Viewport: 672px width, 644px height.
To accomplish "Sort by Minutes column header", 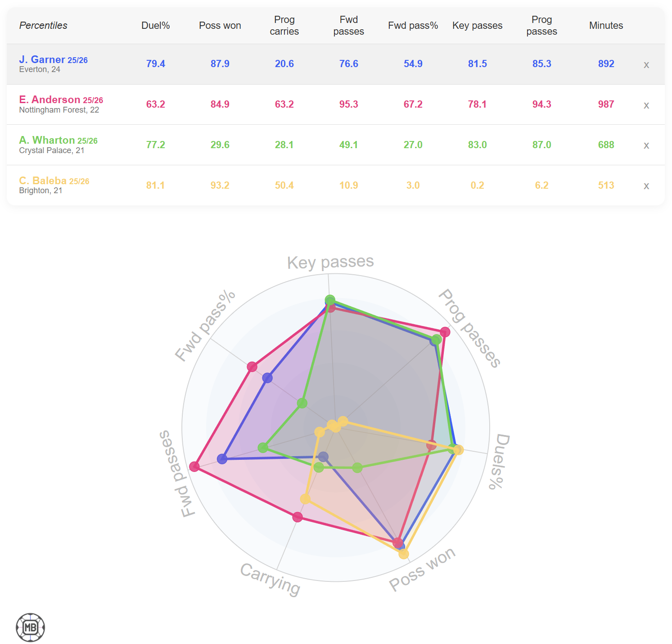I will point(606,26).
